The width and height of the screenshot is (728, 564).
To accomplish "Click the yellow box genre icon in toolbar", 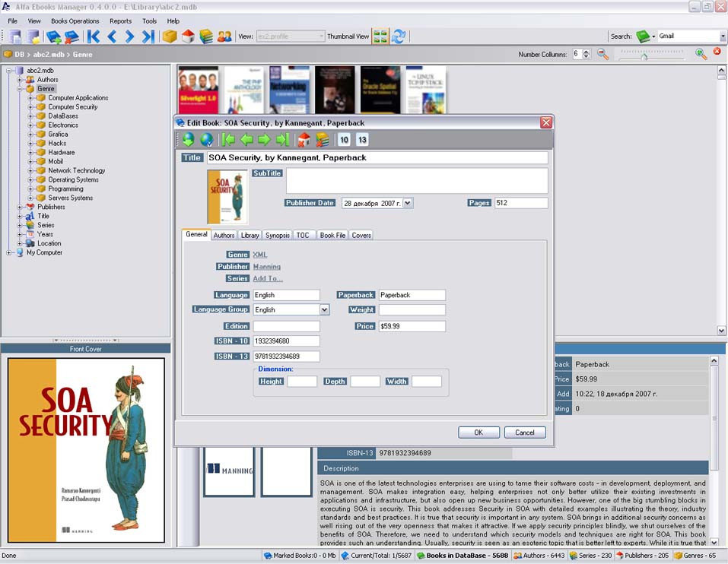I will point(170,36).
